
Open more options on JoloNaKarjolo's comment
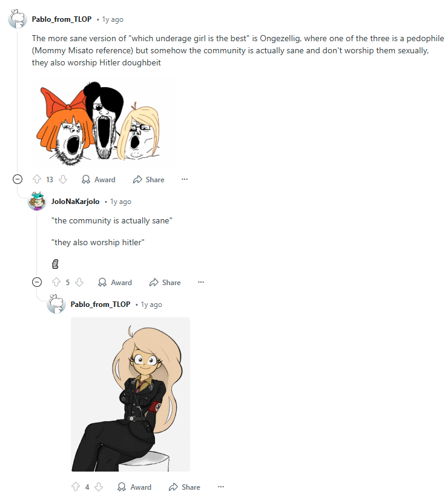[x=201, y=283]
